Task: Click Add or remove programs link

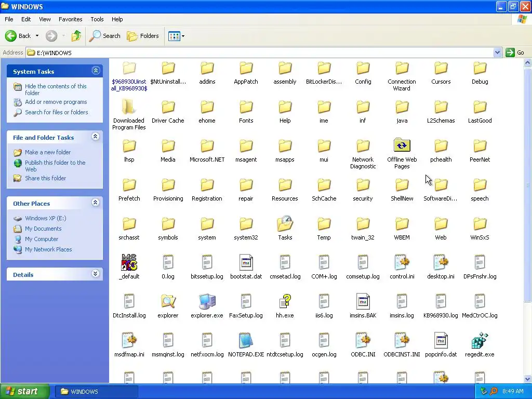Action: (56, 102)
